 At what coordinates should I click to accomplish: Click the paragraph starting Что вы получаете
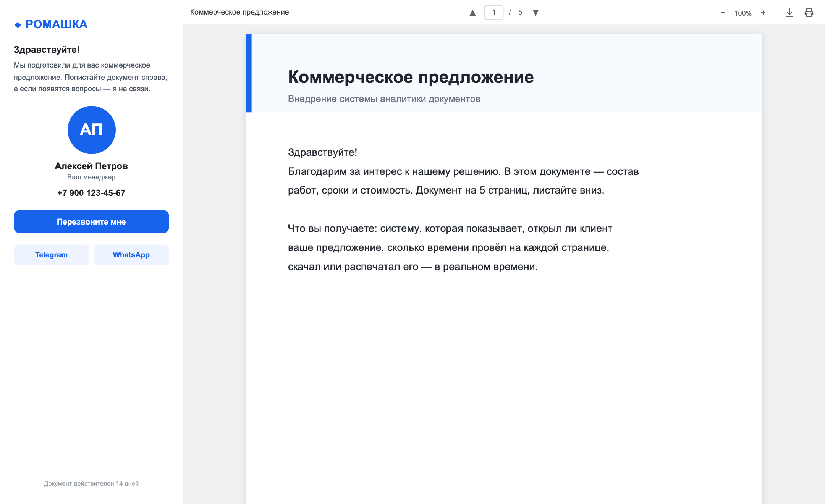coord(450,247)
